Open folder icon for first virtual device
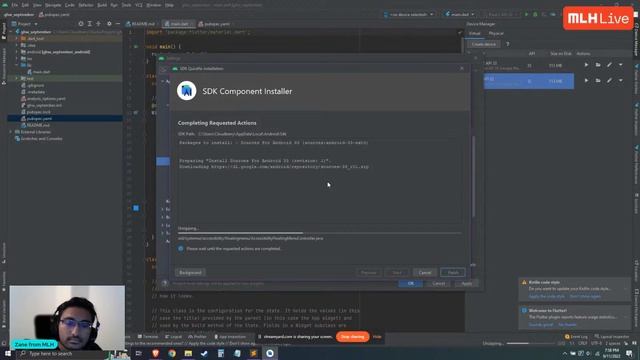Image resolution: width=640 pixels, height=360 pixels. point(598,65)
